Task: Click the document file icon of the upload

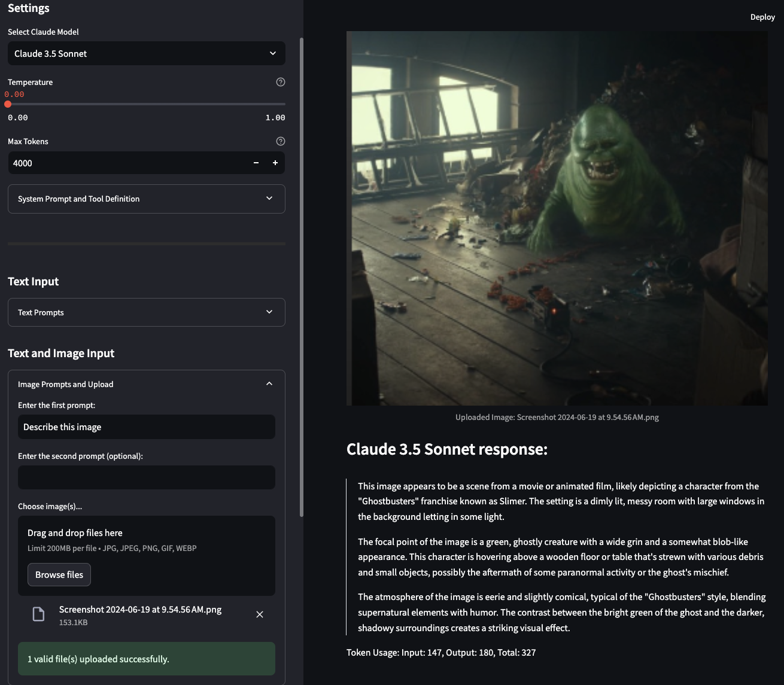Action: (38, 614)
